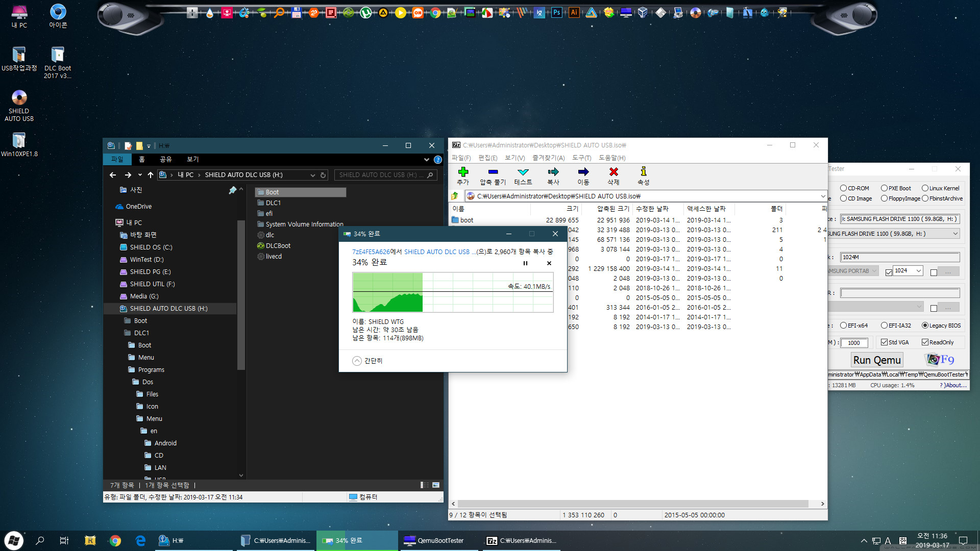Click the Properties info icon in 7-Zip

click(x=644, y=171)
